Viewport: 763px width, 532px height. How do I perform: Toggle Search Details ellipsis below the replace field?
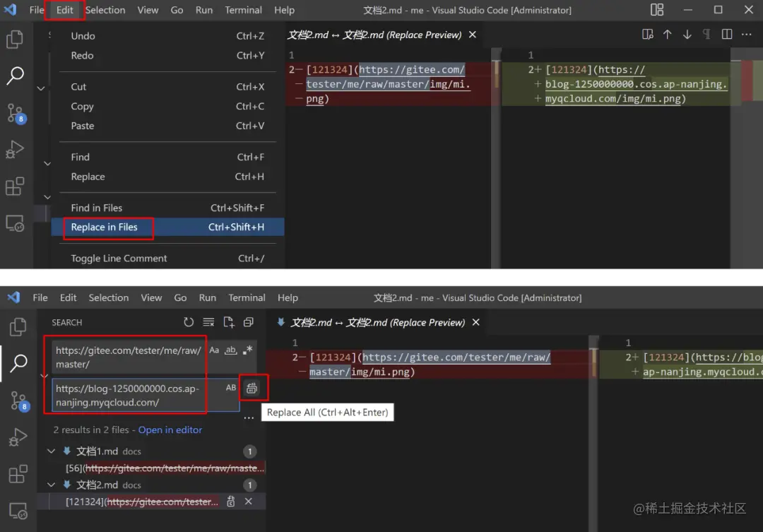(249, 418)
